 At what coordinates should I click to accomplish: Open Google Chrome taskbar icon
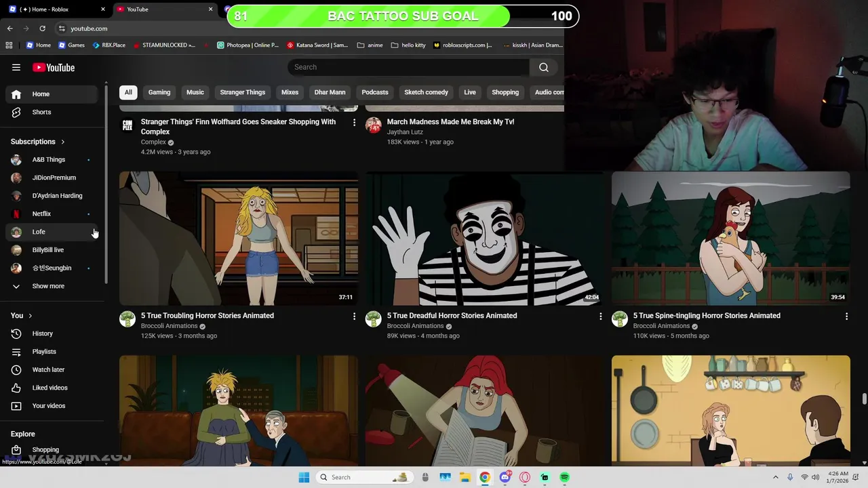[x=485, y=477]
